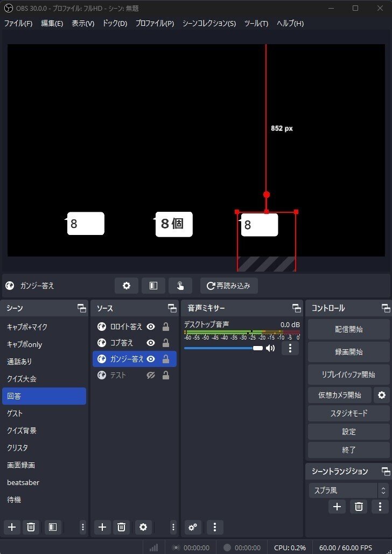
Task: Click 仮想カメラ開始 button
Action: point(340,395)
